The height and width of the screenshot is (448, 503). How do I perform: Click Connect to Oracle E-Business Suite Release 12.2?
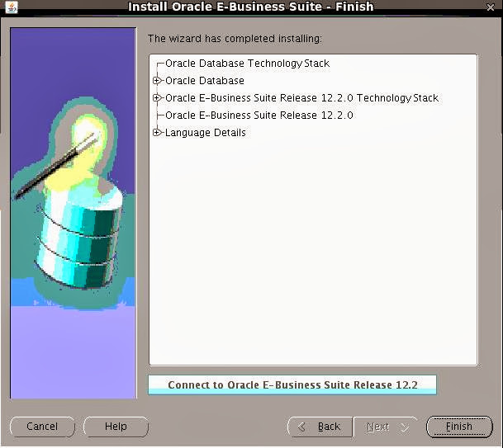pyautogui.click(x=292, y=384)
